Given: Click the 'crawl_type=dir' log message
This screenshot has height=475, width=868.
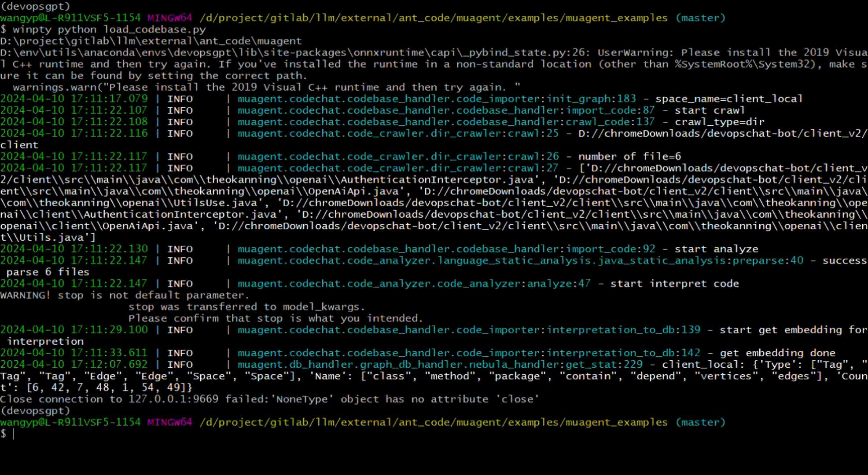Looking at the screenshot, I should 720,122.
